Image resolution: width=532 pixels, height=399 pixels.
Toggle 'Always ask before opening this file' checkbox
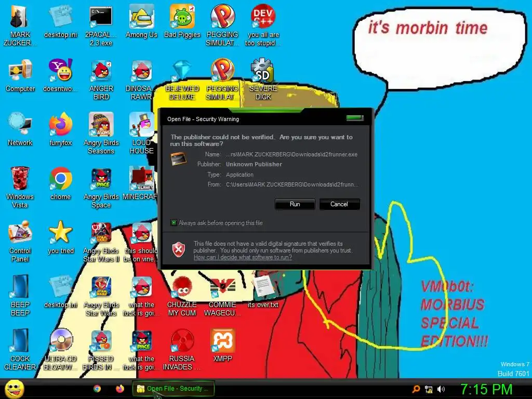click(174, 223)
